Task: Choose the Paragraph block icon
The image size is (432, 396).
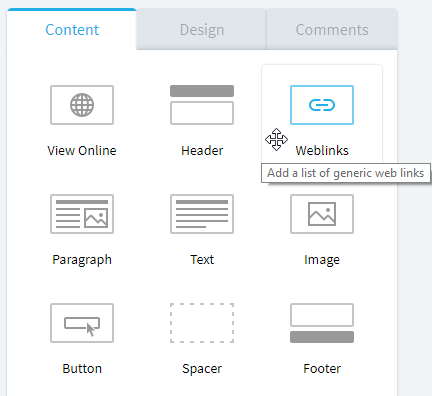Action: [82, 214]
